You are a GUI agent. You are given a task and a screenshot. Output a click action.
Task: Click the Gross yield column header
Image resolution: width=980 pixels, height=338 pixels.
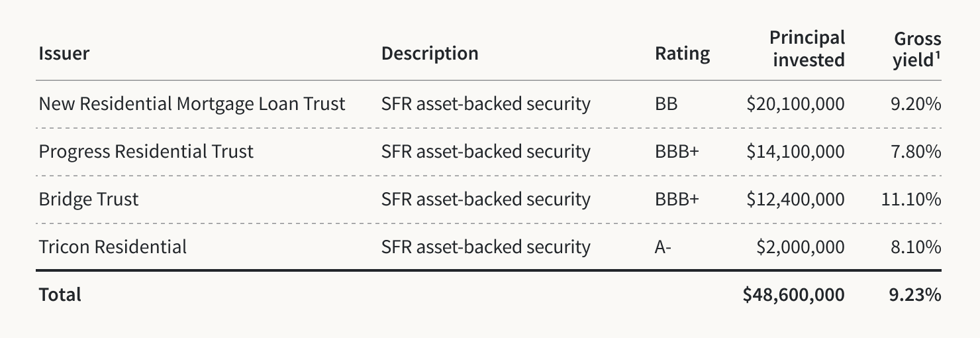(x=917, y=48)
